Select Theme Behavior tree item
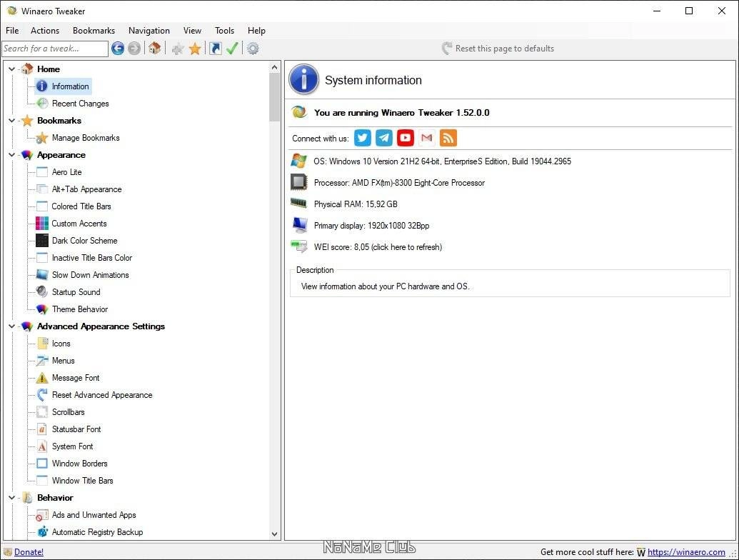 (80, 309)
